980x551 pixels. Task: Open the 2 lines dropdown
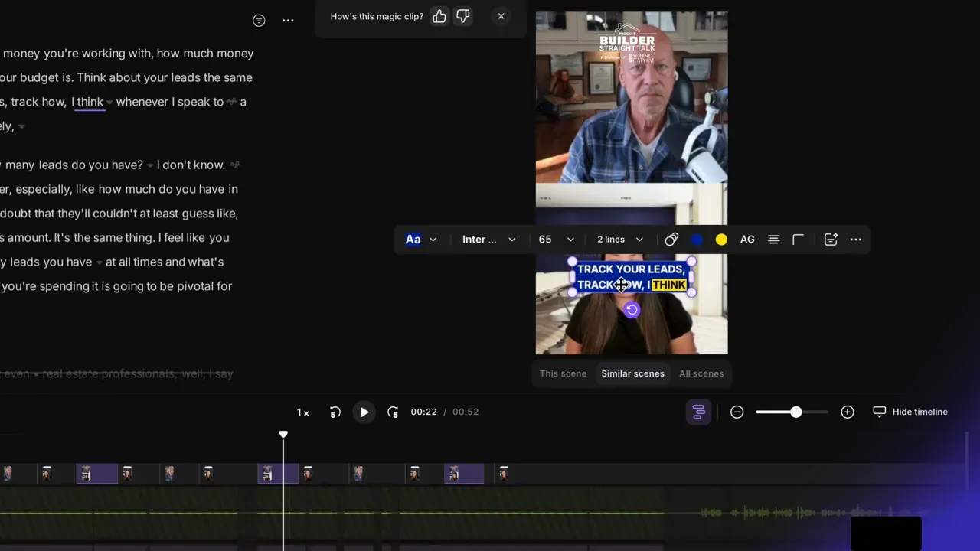tap(619, 239)
